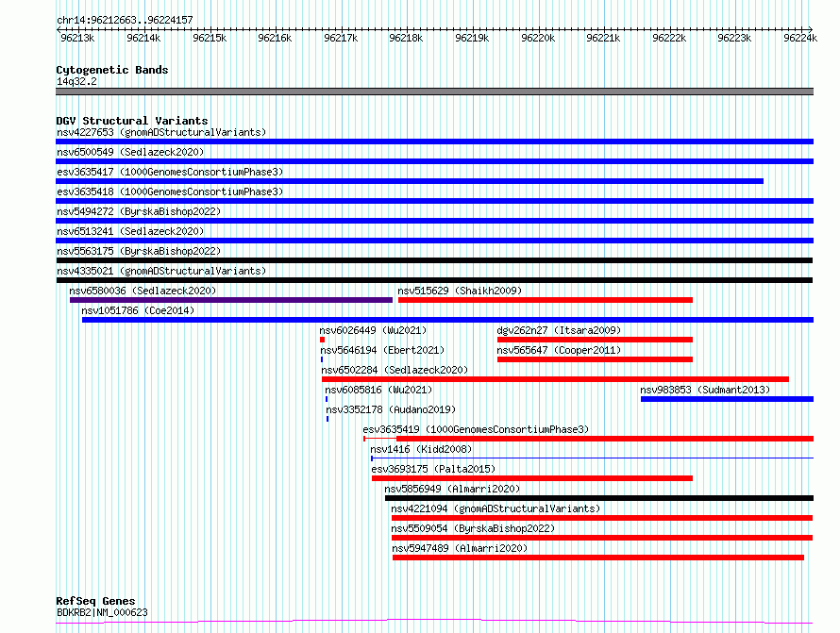Viewport: 840px width, 633px height.
Task: Click the Cytogenetic Bands track title
Action: [112, 70]
